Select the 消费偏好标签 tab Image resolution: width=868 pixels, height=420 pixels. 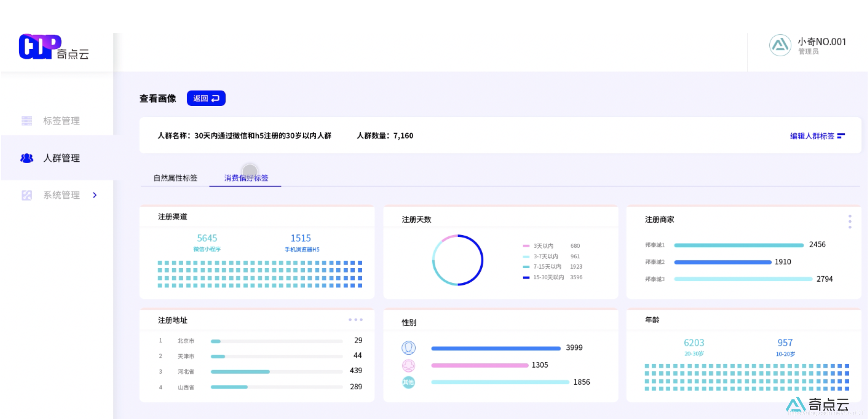pyautogui.click(x=246, y=178)
